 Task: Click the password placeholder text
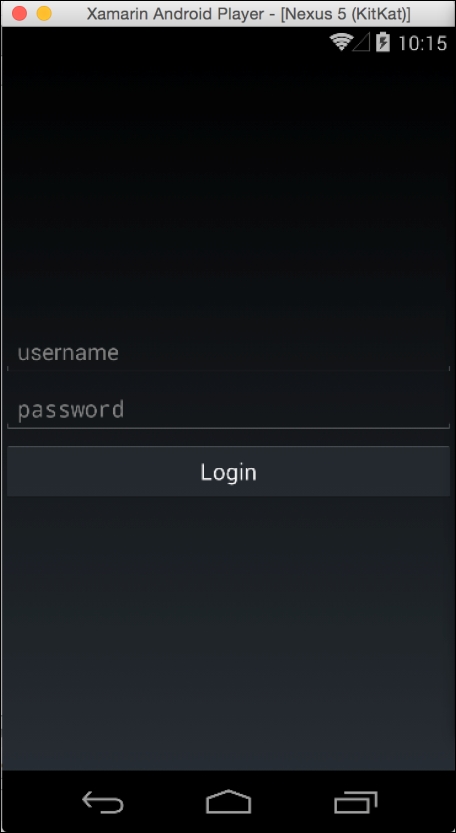click(x=71, y=410)
